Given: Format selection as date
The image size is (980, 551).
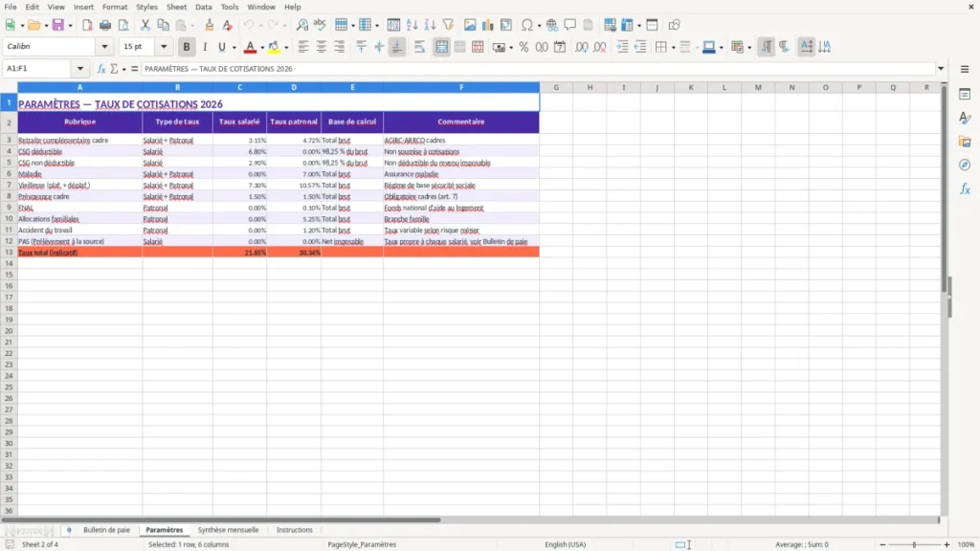Looking at the screenshot, I should tap(560, 47).
